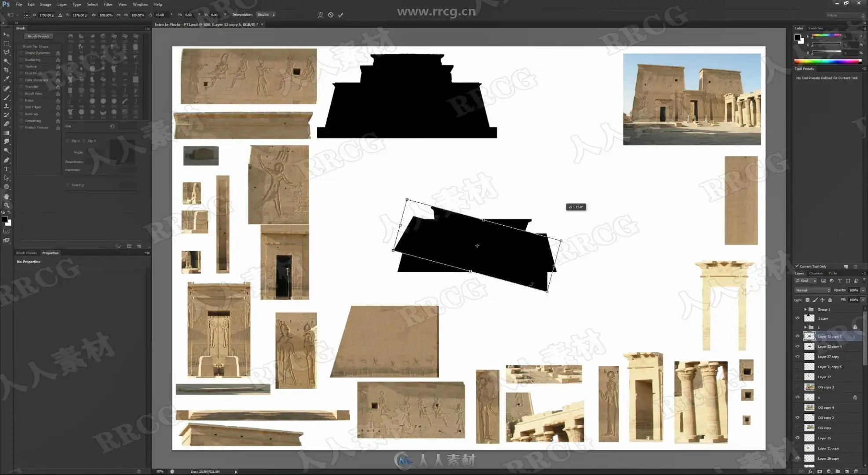Open the layer Opacity dropdown arrow
The image size is (868, 475).
point(863,290)
